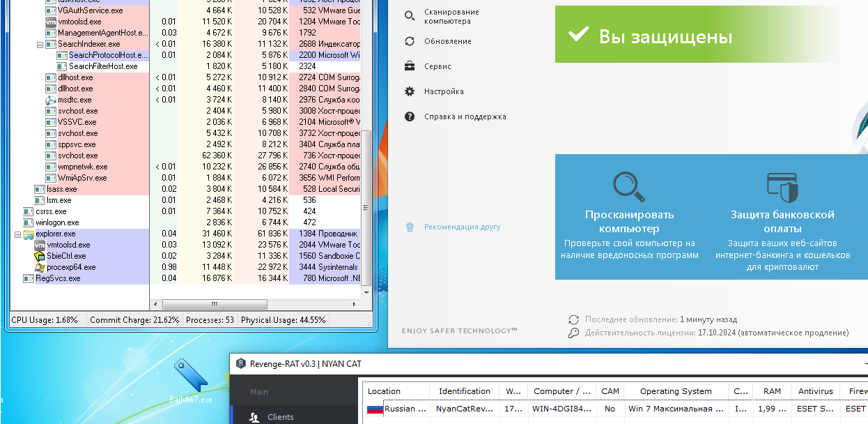
Task: Click the CPU Usage: 1.68% status entry
Action: [x=45, y=320]
